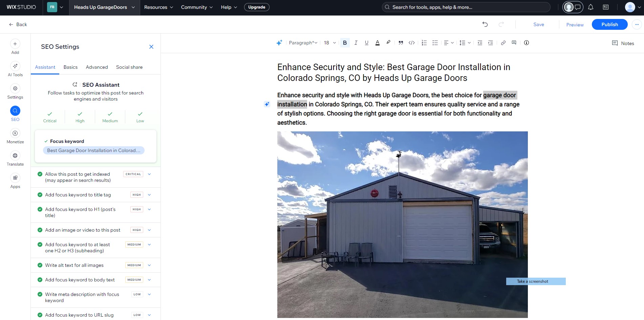644x320 pixels.
Task: Preview the post
Action: click(575, 25)
